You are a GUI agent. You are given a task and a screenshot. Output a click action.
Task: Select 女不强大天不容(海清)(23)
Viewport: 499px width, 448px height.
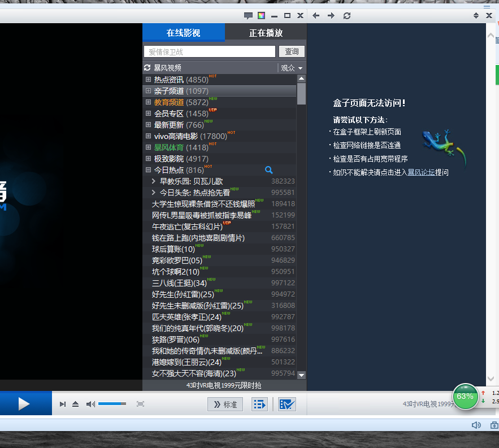[194, 373]
